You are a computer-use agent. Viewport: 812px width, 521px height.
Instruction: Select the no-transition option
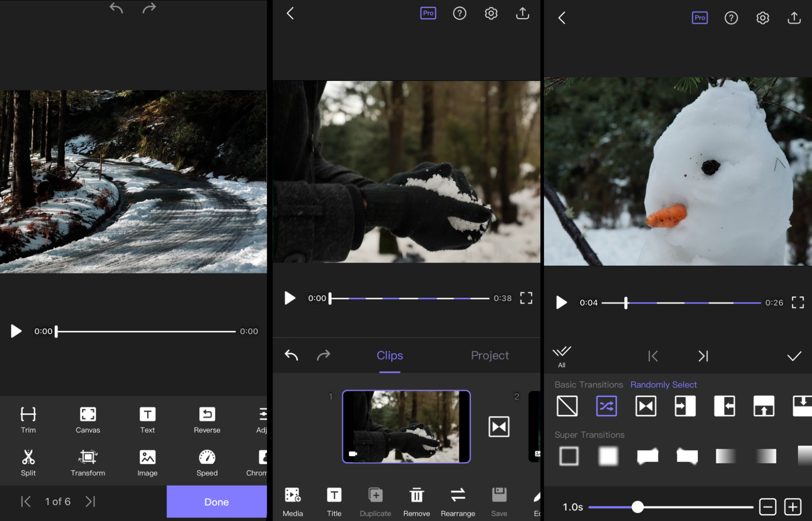[x=567, y=406]
